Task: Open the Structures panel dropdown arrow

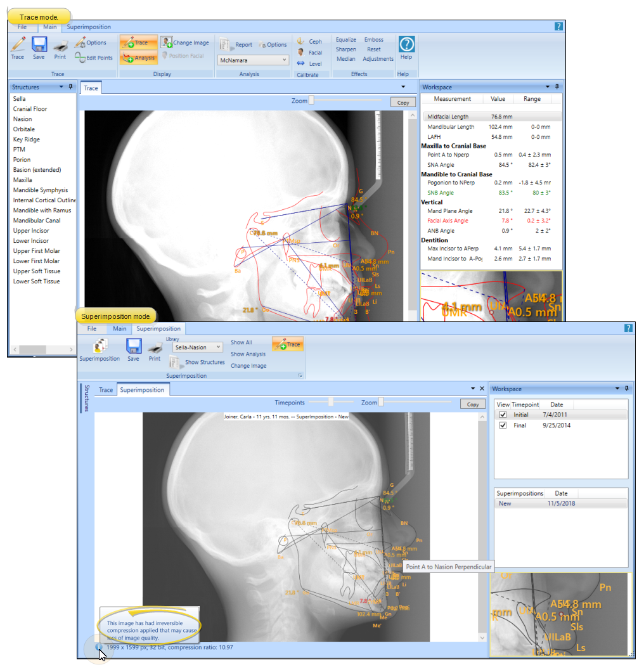Action: click(x=61, y=87)
